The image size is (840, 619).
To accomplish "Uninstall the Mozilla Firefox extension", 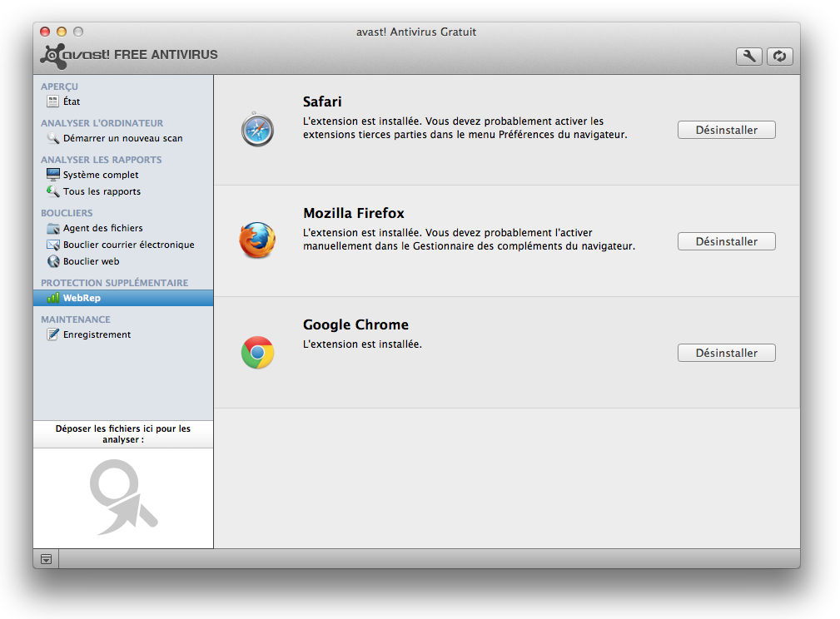I will pyautogui.click(x=726, y=241).
